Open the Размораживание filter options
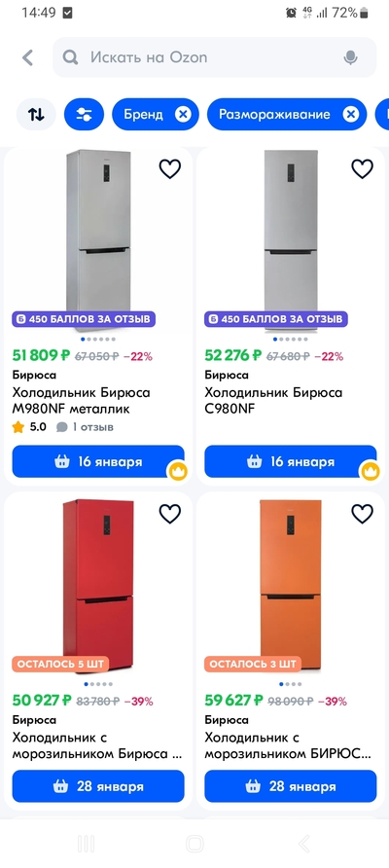Screen dimensions: 389x868 click(274, 115)
